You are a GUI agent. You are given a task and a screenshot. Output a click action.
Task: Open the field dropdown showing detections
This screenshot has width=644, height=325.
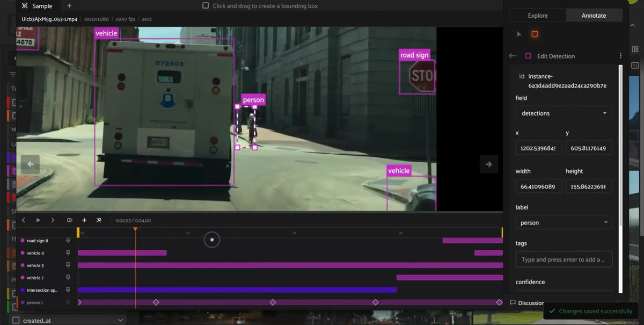pyautogui.click(x=564, y=113)
